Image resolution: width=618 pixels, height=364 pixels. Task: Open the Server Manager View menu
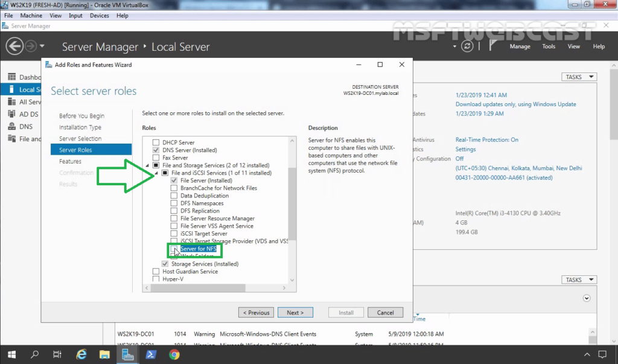click(x=573, y=46)
